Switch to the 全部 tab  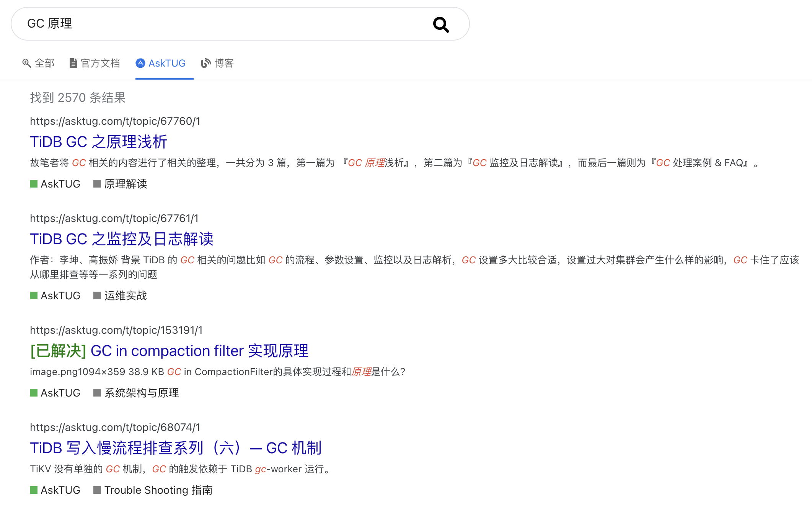coord(44,63)
